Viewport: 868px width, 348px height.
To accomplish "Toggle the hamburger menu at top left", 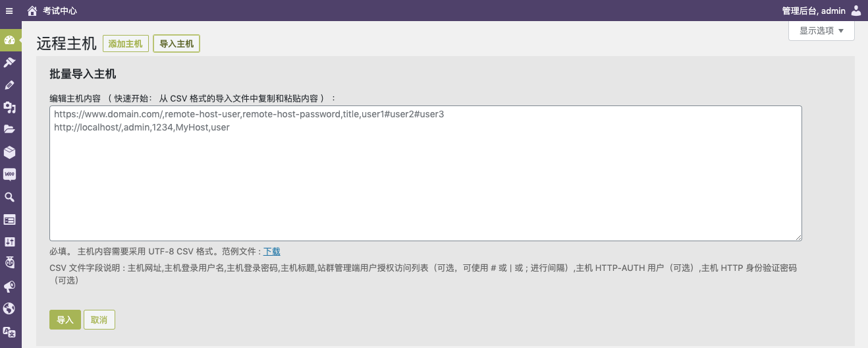I will pos(9,11).
